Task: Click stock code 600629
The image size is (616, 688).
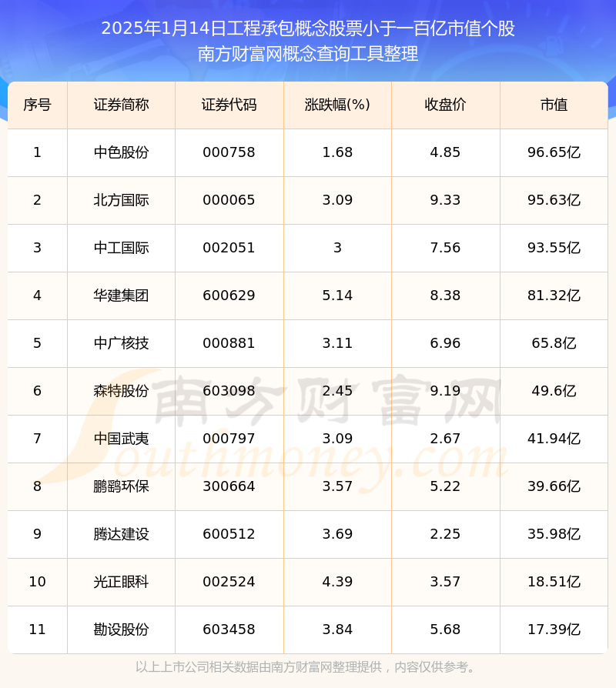Action: [229, 296]
